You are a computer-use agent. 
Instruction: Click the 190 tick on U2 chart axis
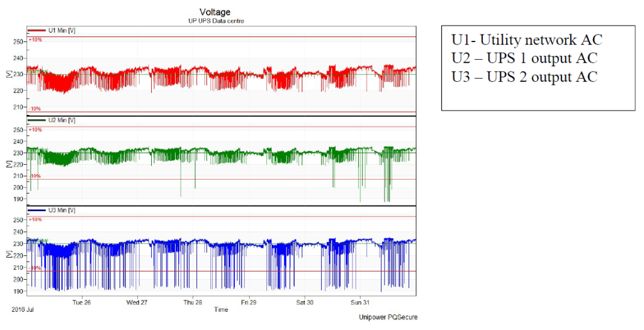(18, 199)
